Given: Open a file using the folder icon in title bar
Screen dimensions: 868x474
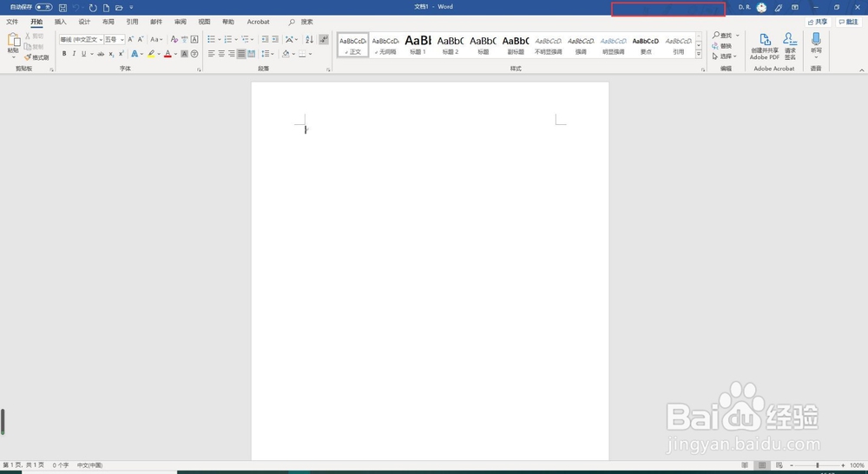Looking at the screenshot, I should point(118,8).
